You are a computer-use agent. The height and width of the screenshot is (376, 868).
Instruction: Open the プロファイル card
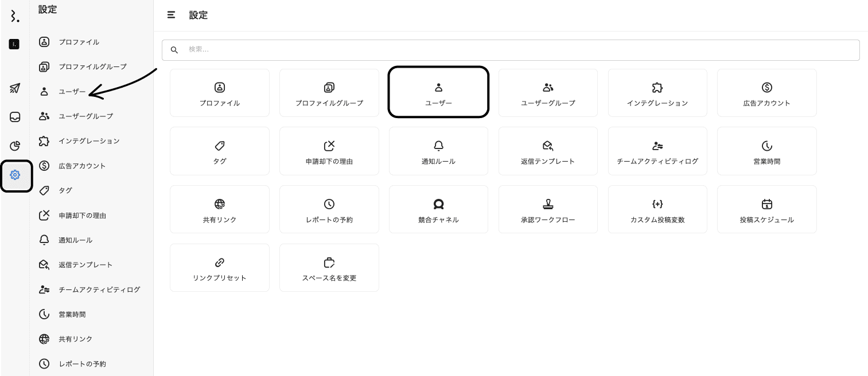click(x=220, y=93)
